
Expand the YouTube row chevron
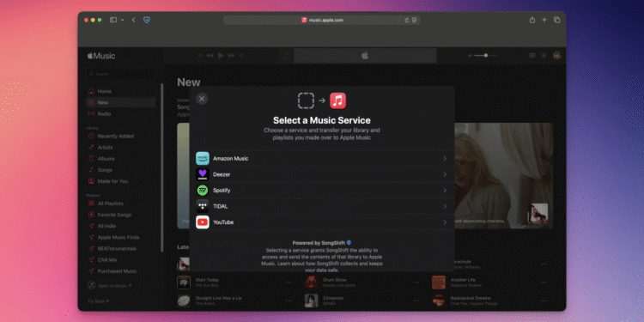(x=445, y=222)
